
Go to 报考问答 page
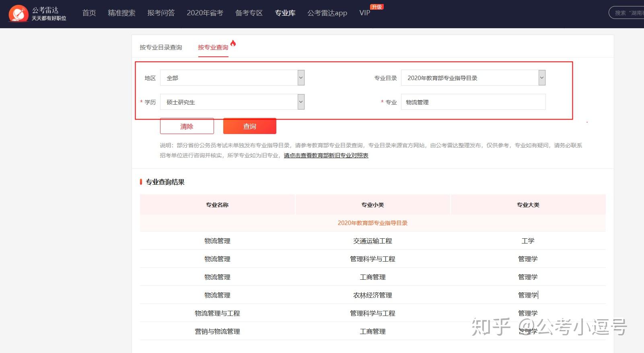161,13
